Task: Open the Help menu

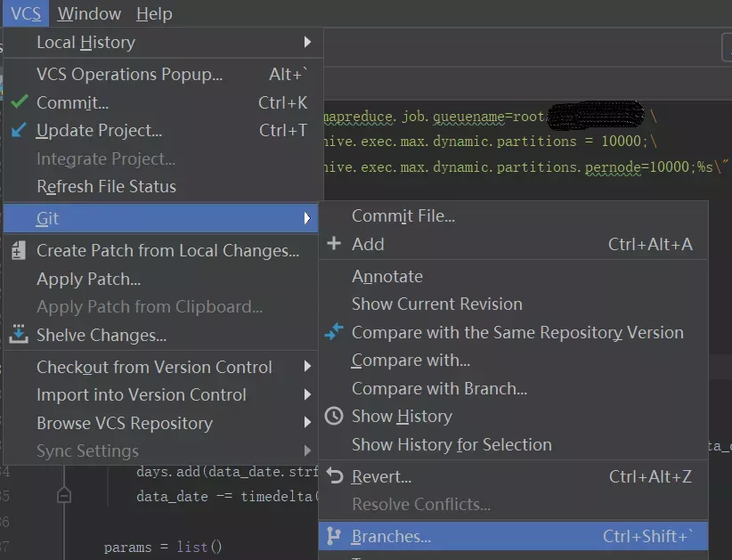Action: point(153,13)
